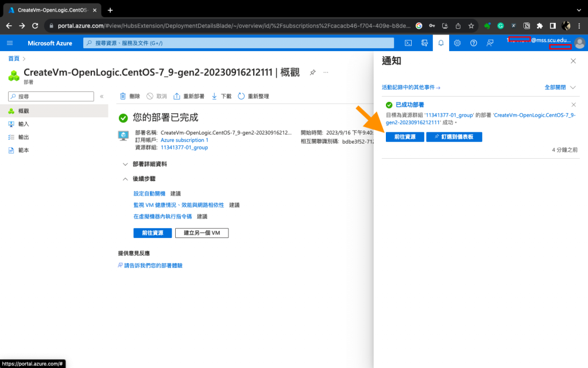588x368 pixels.
Task: Open the tab search chevron in Chrome
Action: tap(579, 10)
